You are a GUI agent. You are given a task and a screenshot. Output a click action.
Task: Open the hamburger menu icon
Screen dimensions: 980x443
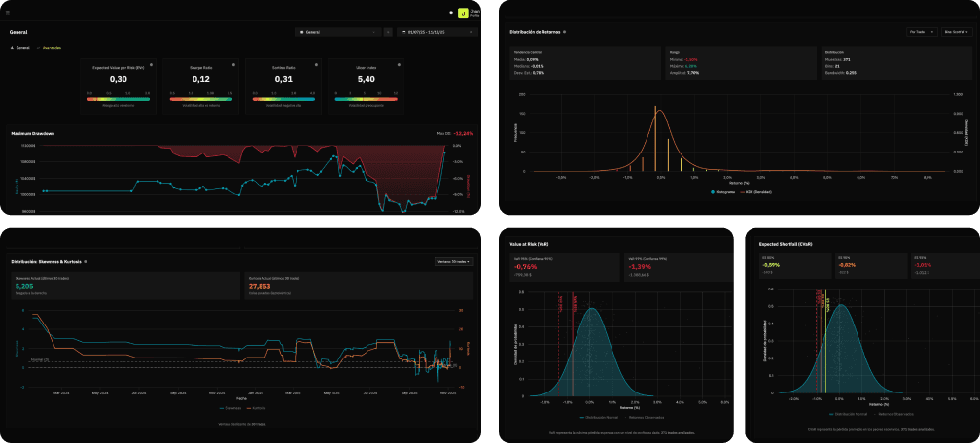tap(8, 13)
